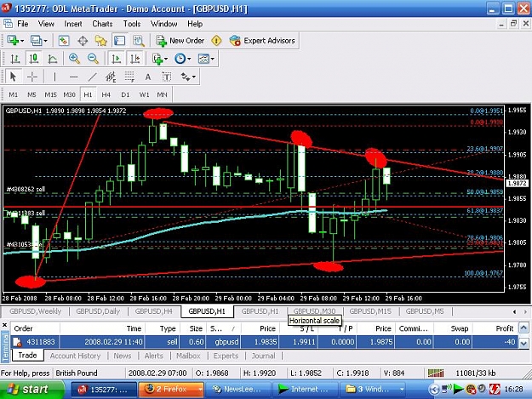The width and height of the screenshot is (532, 399).
Task: Open the GBPUSD,M5 chart tab
Action: coord(425,311)
